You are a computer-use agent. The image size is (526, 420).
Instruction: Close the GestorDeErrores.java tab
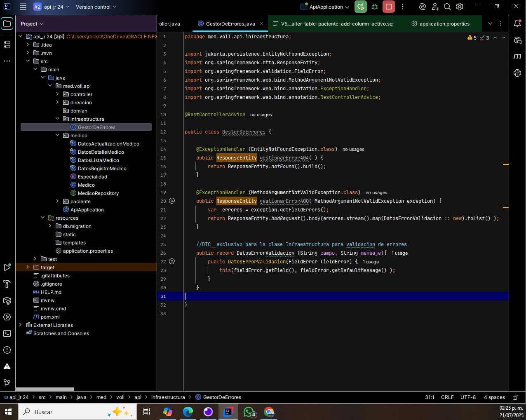(x=261, y=23)
